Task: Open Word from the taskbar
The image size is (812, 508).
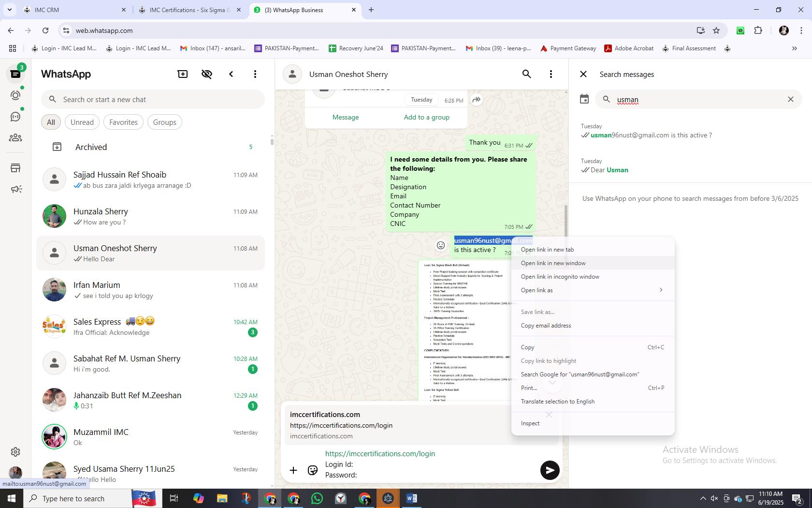Action: [412, 498]
